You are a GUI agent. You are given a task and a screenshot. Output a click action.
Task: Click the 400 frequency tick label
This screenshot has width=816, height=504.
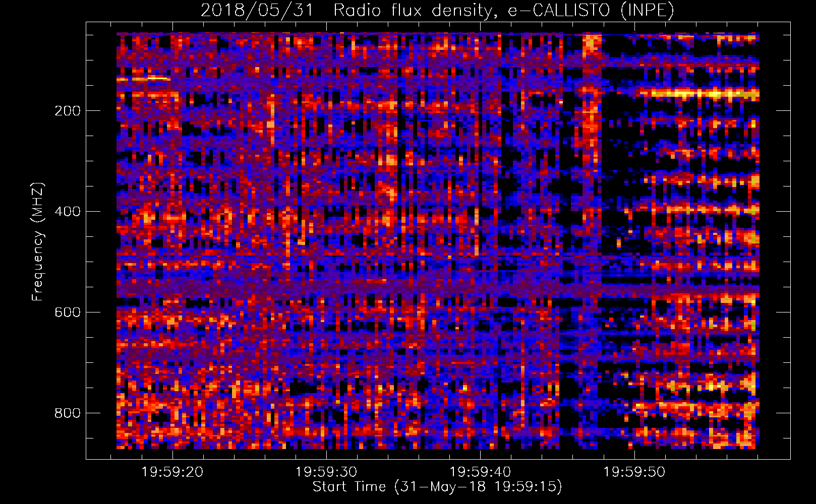[x=68, y=212]
